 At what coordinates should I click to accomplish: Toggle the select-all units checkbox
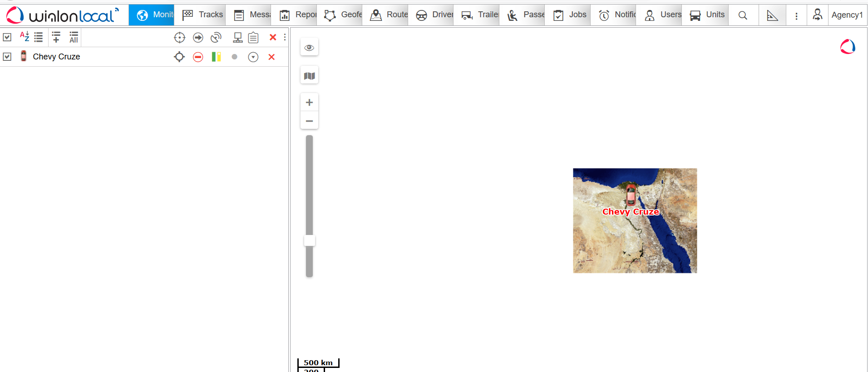tap(7, 37)
